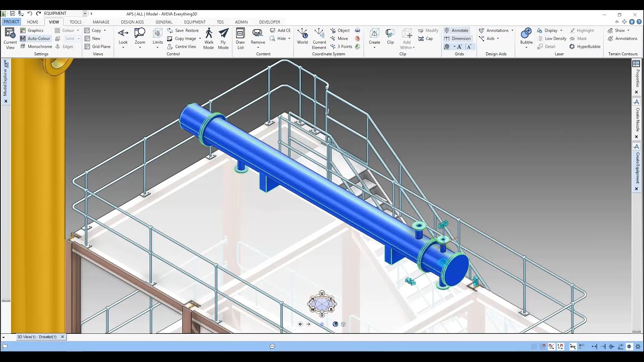Click Terrain Contours Annotations

coord(622,39)
